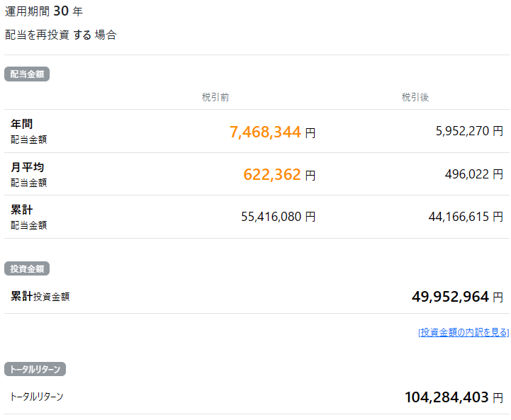The height and width of the screenshot is (420, 511).
Task: Click the 55,416,080 円 cumulative pre-tax value
Action: click(x=278, y=217)
